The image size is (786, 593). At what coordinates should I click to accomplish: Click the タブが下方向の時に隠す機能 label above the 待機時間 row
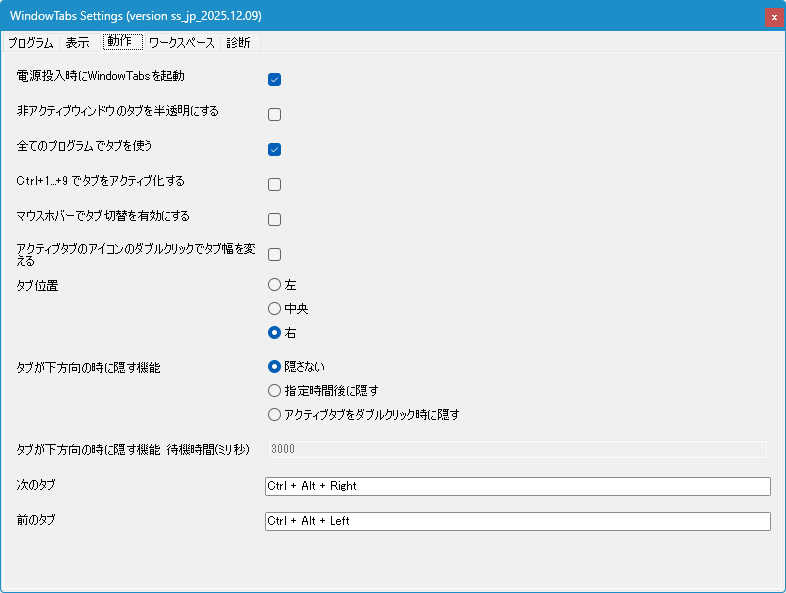coord(88,368)
